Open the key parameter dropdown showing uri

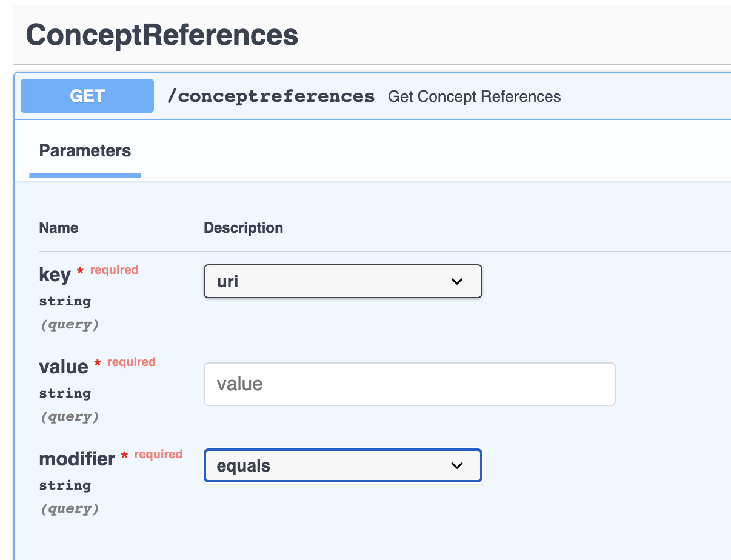tap(342, 281)
